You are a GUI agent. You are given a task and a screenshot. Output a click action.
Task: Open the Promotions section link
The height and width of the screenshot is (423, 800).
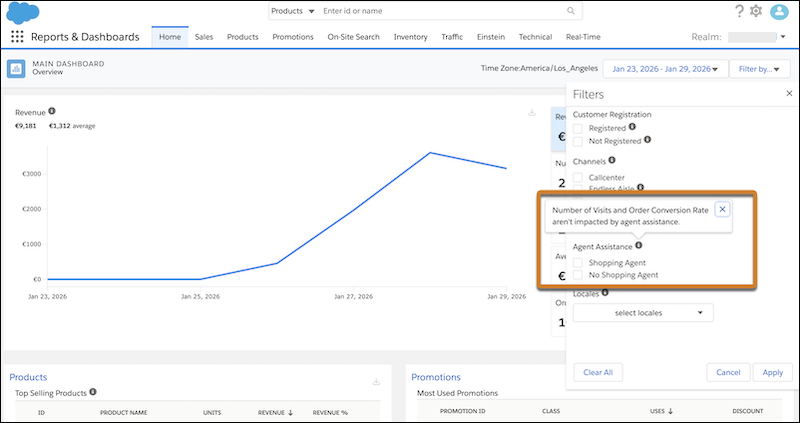pos(436,377)
